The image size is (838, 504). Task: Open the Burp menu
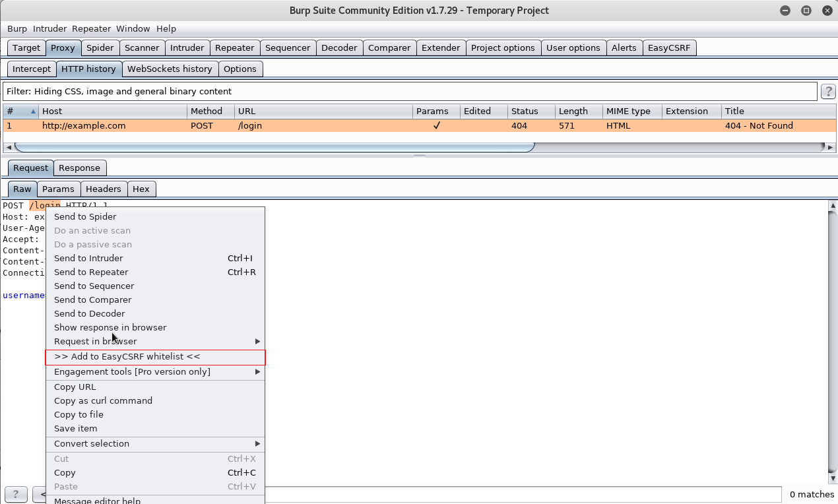[x=17, y=28]
